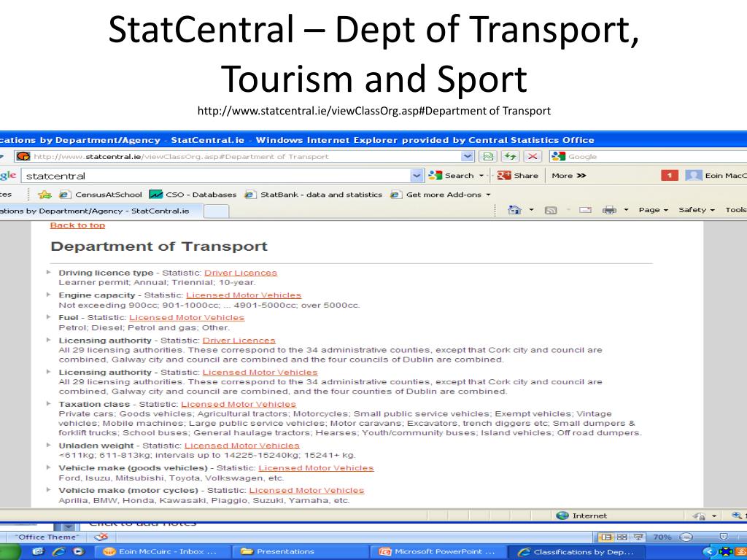Expand the Taxation class bullet
This screenshot has width=747, height=560.
[49, 404]
